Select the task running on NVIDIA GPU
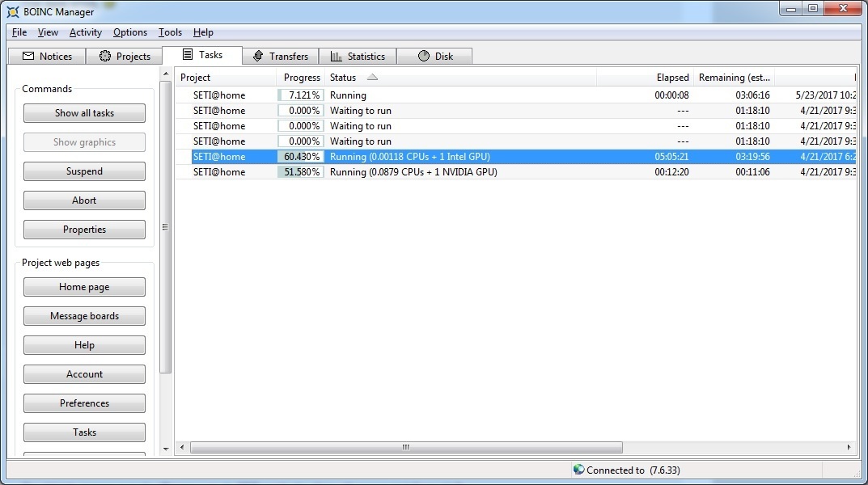The height and width of the screenshot is (485, 868). [516, 172]
